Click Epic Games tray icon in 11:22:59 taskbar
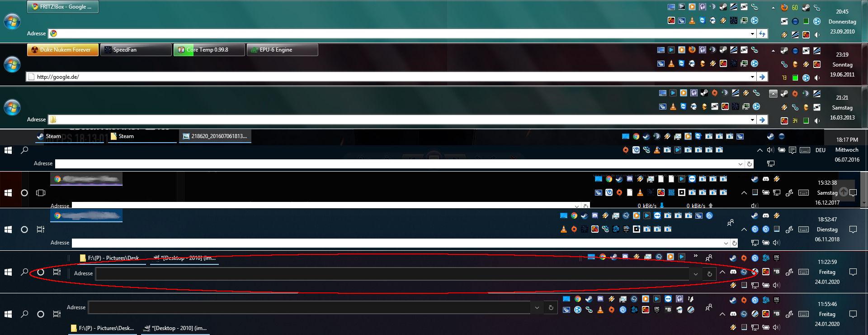The image size is (868, 335). point(777,258)
